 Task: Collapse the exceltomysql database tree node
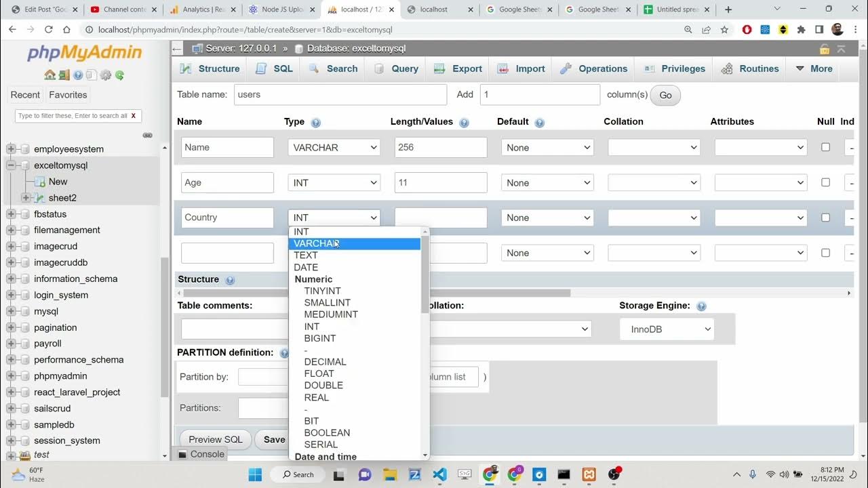pos(11,165)
